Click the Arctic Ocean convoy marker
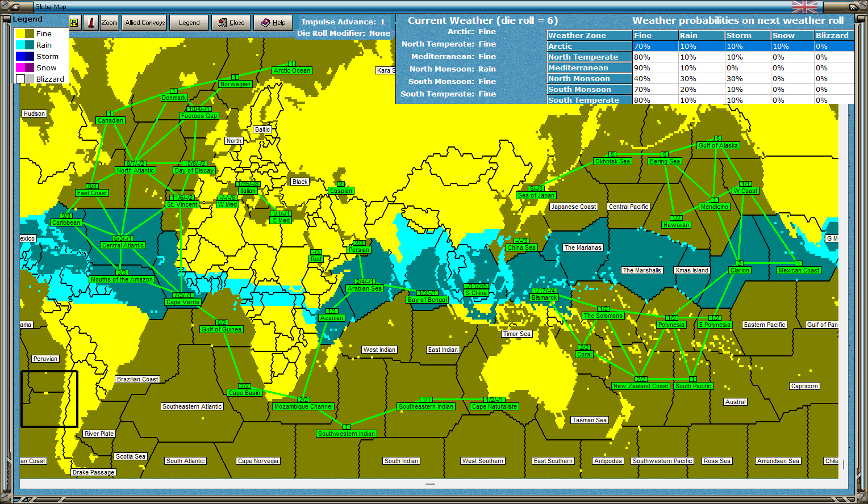Viewport: 868px width, 504px height. click(291, 70)
